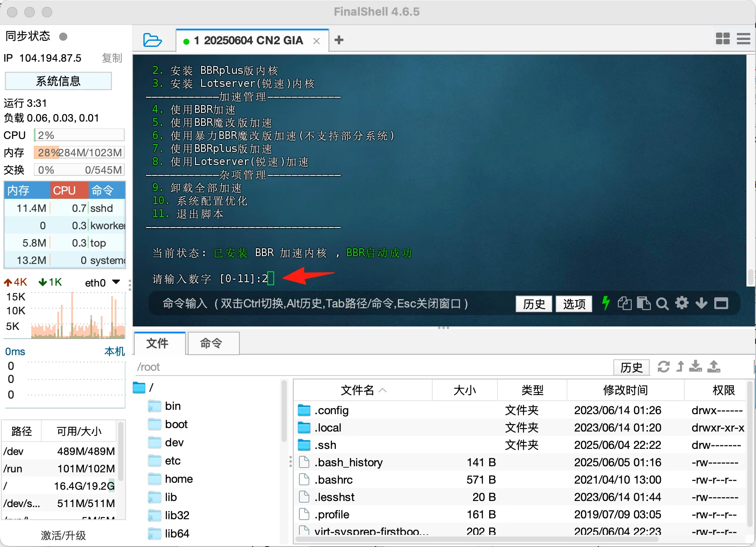Open terminal settings gear icon

click(682, 303)
